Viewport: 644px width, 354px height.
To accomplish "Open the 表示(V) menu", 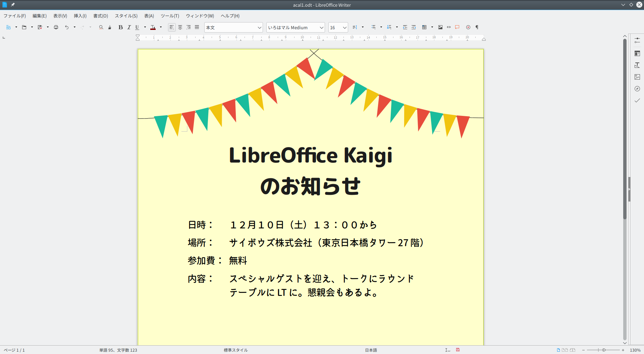I will pyautogui.click(x=60, y=16).
